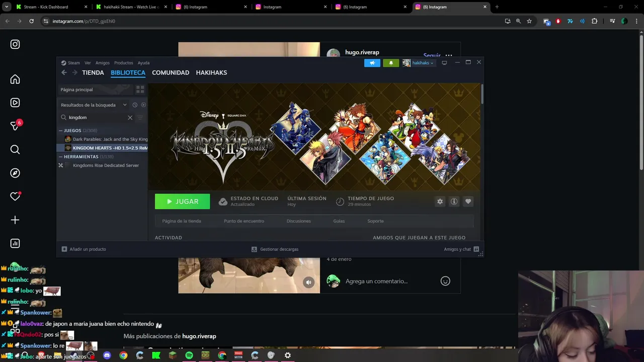Open Instagram Reels icon

coord(15,103)
